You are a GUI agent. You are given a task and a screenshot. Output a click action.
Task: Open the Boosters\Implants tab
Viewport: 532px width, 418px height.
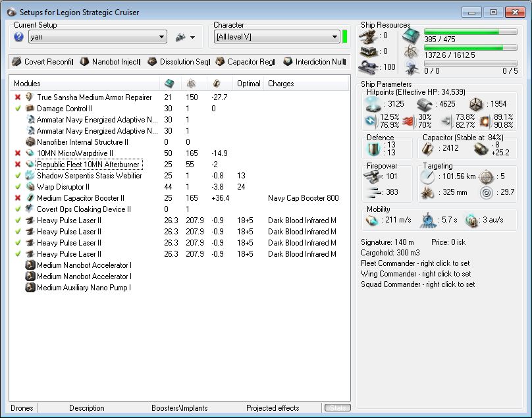coord(179,408)
